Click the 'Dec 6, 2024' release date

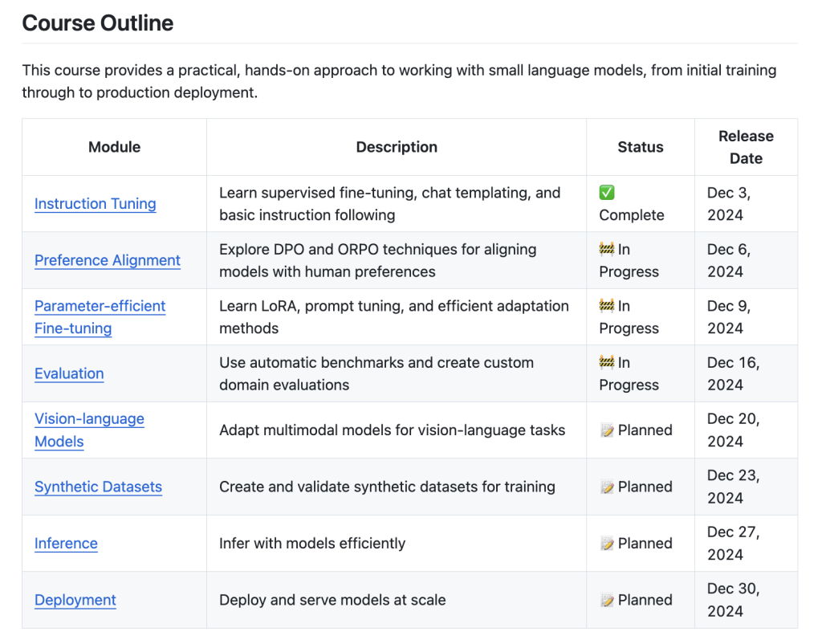[729, 260]
